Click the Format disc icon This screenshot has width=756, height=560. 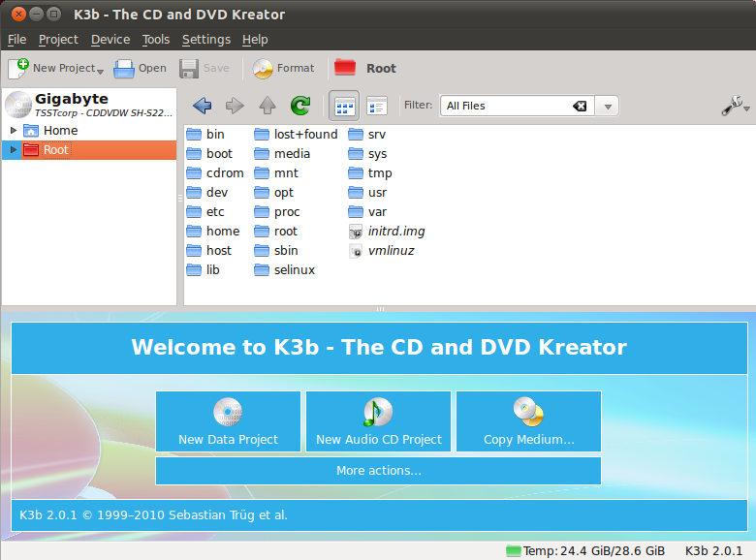point(263,69)
